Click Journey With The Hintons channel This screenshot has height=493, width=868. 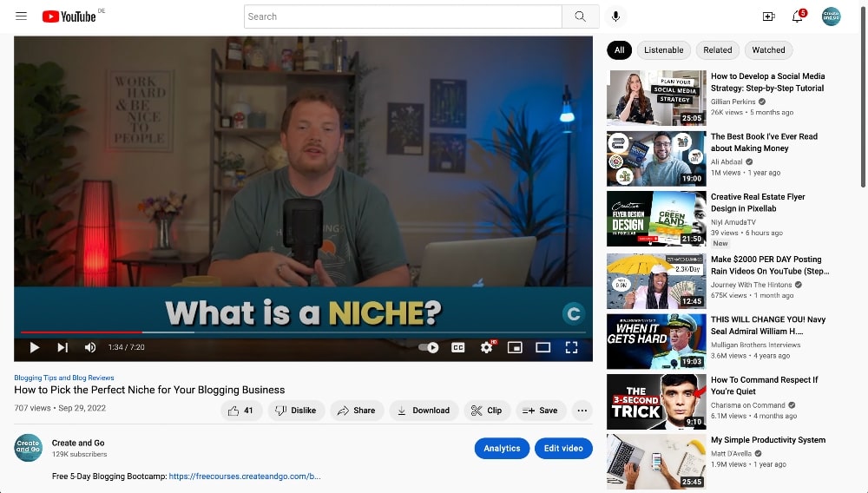[x=751, y=285]
